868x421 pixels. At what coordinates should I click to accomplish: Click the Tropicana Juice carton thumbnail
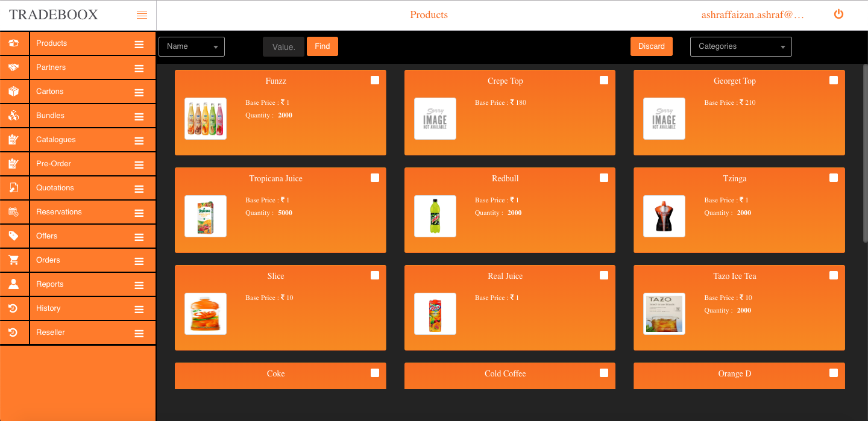coord(206,216)
